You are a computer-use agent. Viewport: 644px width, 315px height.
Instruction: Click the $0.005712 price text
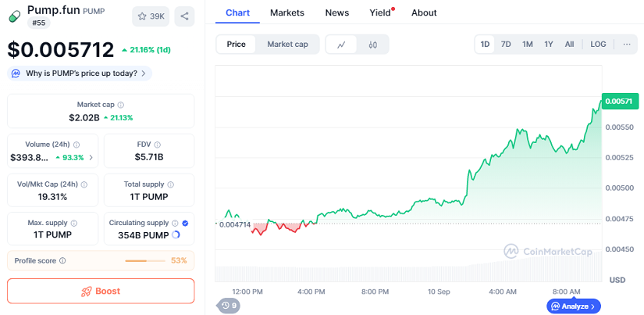pyautogui.click(x=61, y=50)
